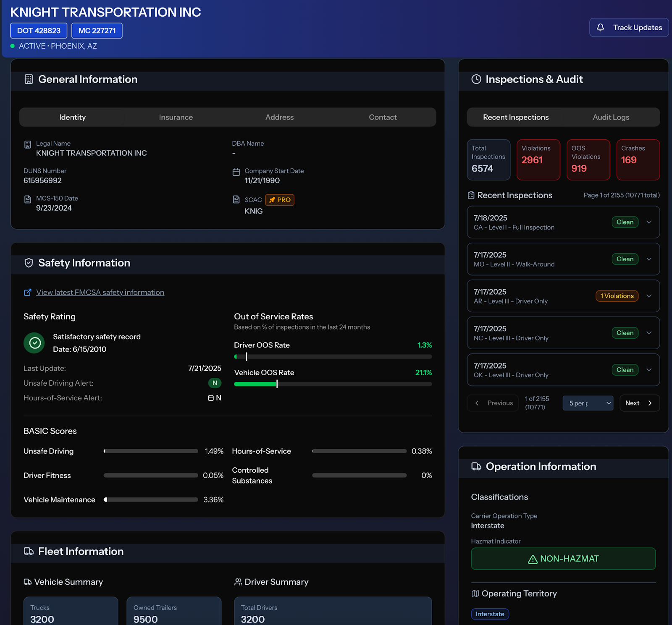Viewport: 672px width, 625px height.
Task: Select the Recent Inspections tab
Action: point(516,117)
